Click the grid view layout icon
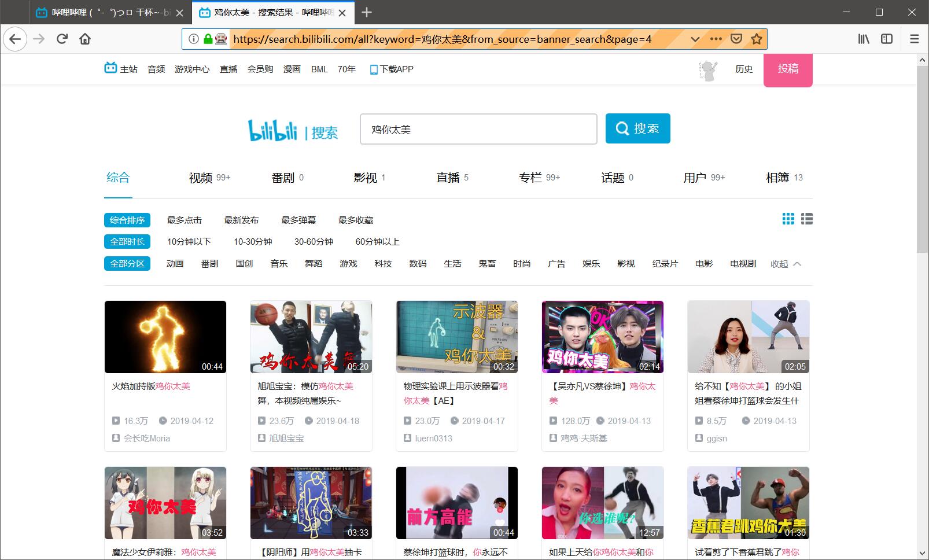Screen dimensions: 929x560 pos(788,219)
